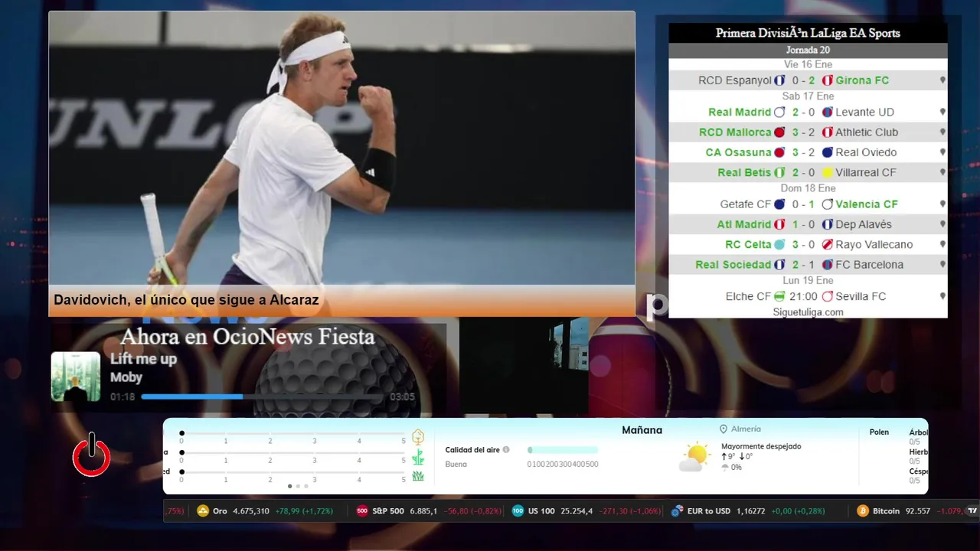Click location marker on Mallorca–Athletic Club row
This screenshot has width=980, height=551.
coord(942,132)
